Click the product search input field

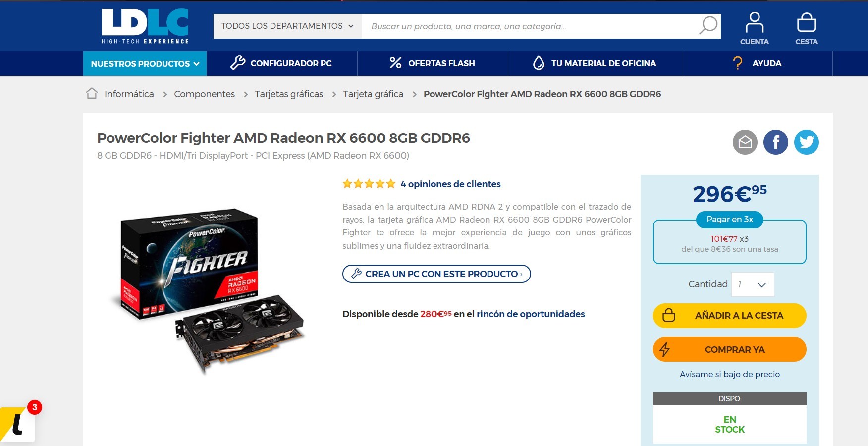[530, 26]
